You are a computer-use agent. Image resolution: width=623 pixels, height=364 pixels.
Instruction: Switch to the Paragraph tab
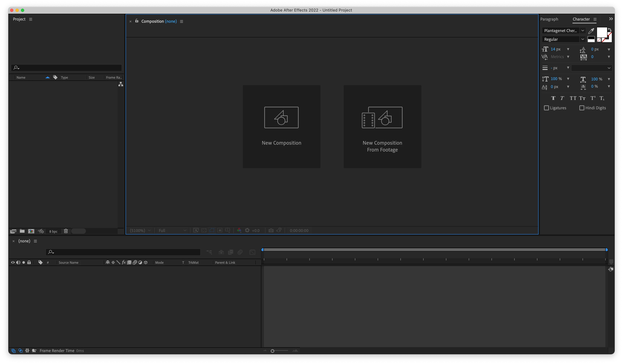point(549,19)
